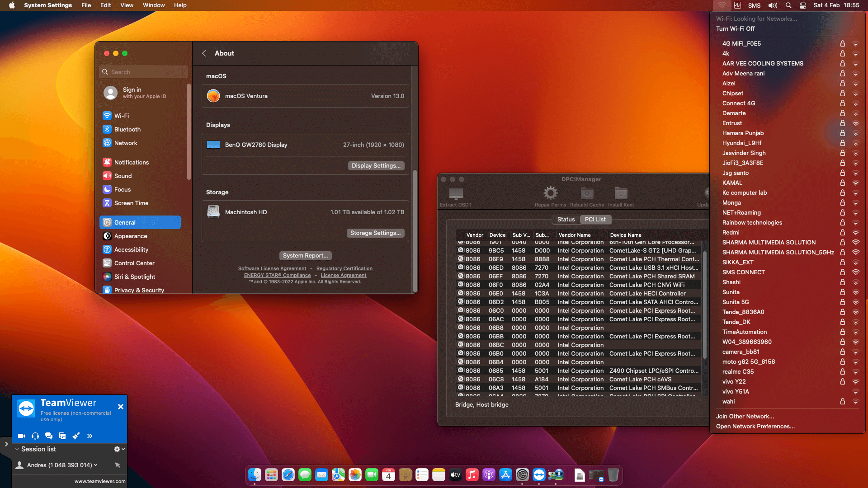Open Control Center icon in menu bar
Image resolution: width=868 pixels, height=488 pixels.
[803, 5]
